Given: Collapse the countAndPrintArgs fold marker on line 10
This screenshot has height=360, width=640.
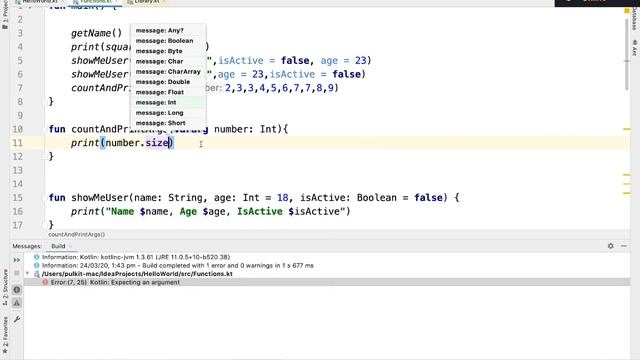Looking at the screenshot, I should [45, 129].
